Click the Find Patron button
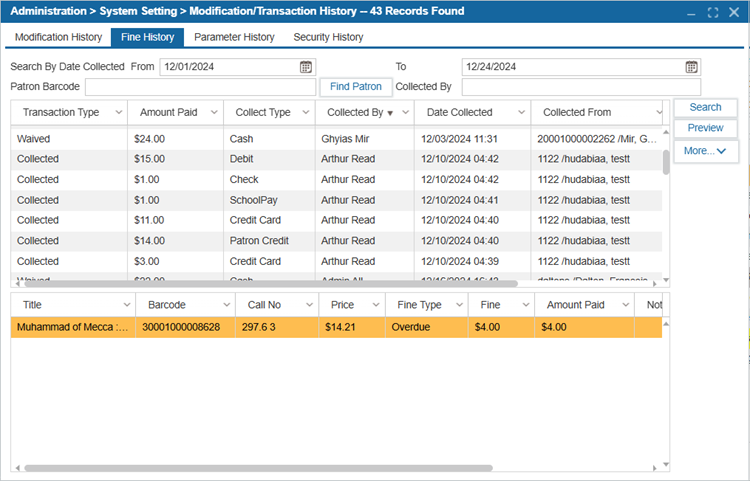The image size is (750, 481). tap(356, 87)
